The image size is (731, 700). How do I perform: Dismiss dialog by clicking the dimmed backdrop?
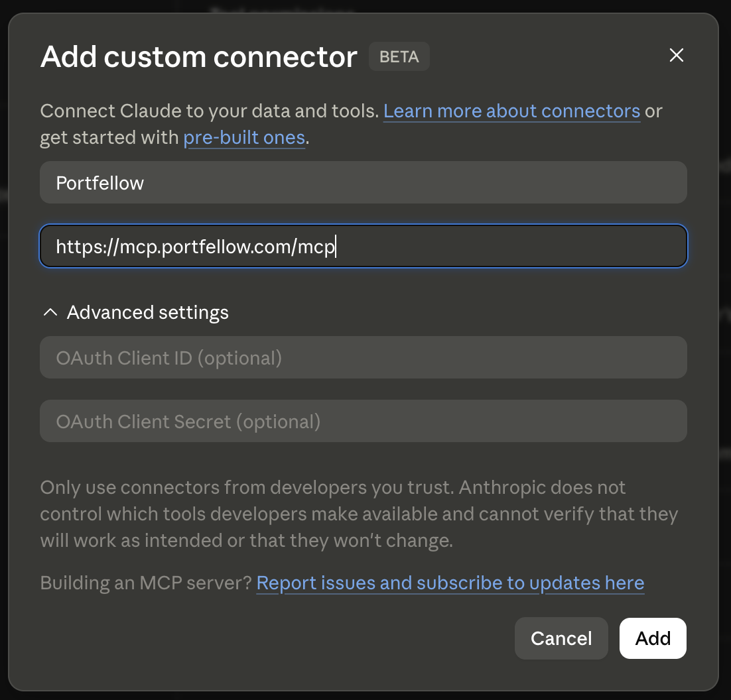[x=725, y=326]
